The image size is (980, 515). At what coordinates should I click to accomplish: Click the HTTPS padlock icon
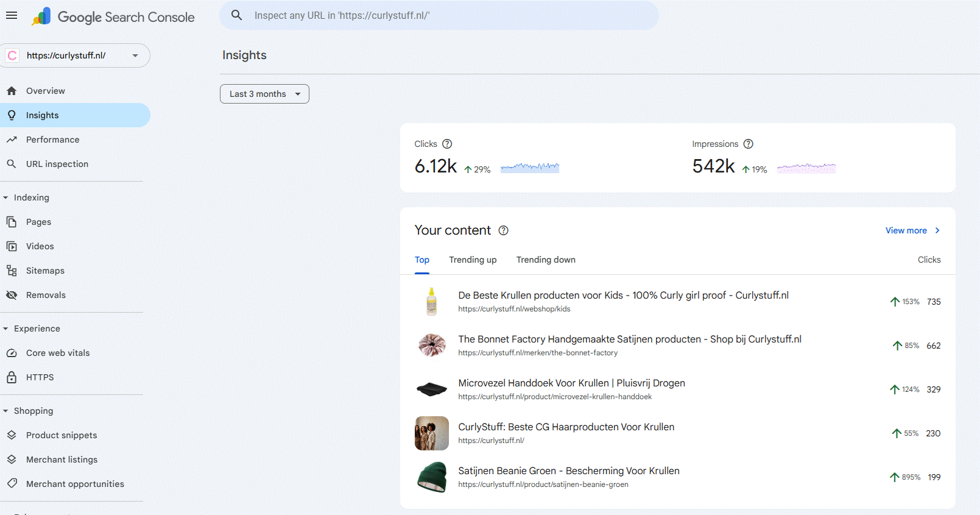pos(12,377)
